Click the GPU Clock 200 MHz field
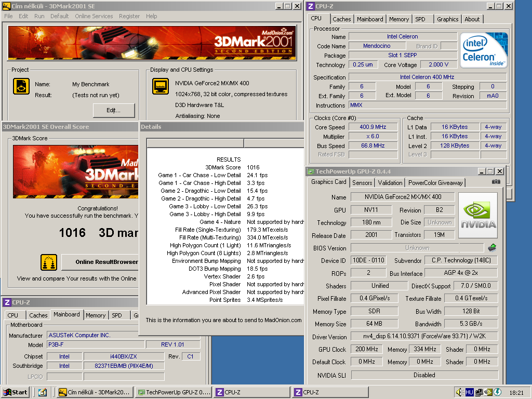 click(367, 349)
